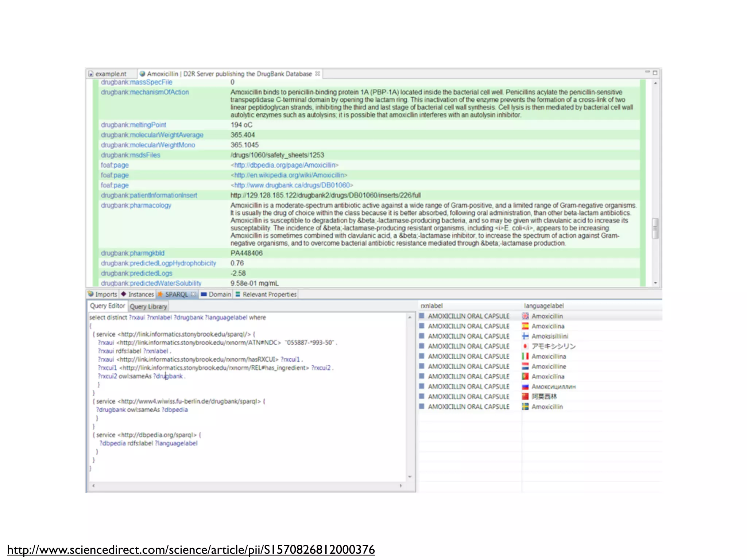Image resolution: width=747 pixels, height=560 pixels.
Task: Select the Query Library tab
Action: click(x=148, y=307)
